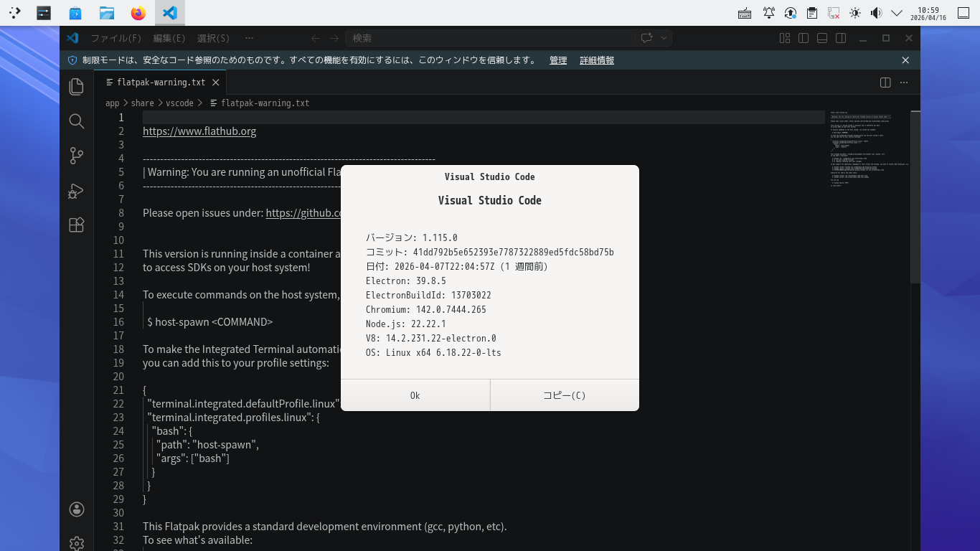This screenshot has width=980, height=551.
Task: Open the brightness tray icon
Action: (854, 13)
